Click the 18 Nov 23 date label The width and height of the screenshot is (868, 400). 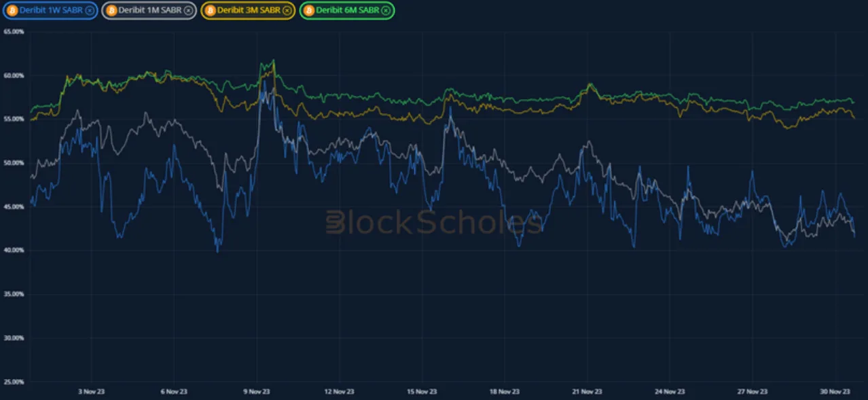pos(505,391)
